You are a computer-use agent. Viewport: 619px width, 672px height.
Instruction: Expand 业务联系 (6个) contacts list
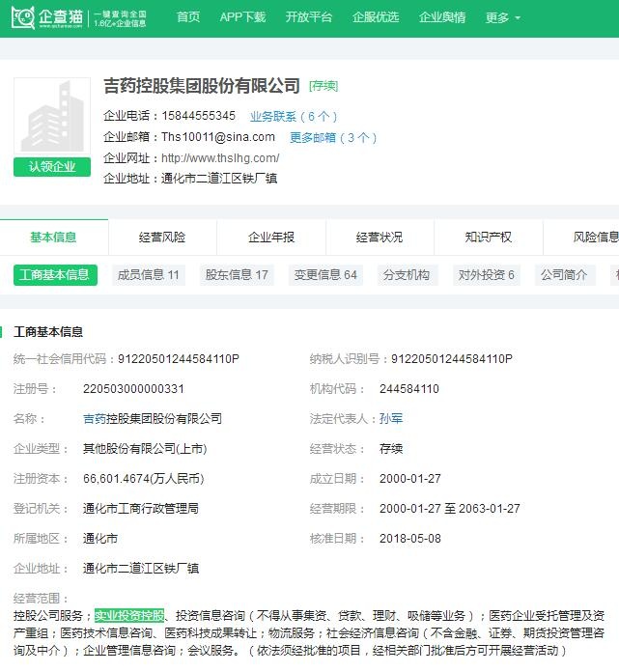(x=294, y=117)
